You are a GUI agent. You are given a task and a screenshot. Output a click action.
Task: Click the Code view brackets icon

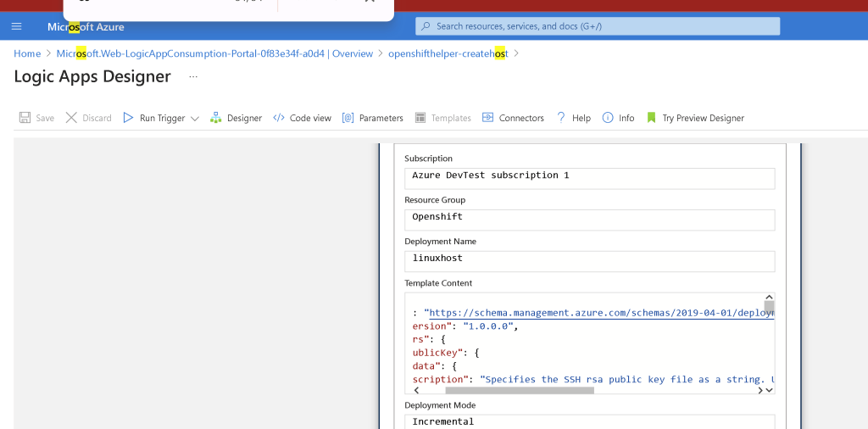pyautogui.click(x=279, y=117)
